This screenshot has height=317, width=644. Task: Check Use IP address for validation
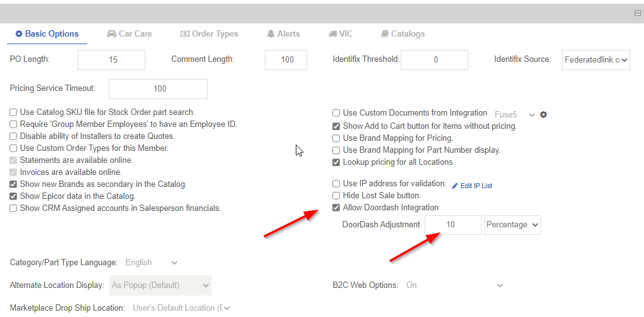click(336, 184)
